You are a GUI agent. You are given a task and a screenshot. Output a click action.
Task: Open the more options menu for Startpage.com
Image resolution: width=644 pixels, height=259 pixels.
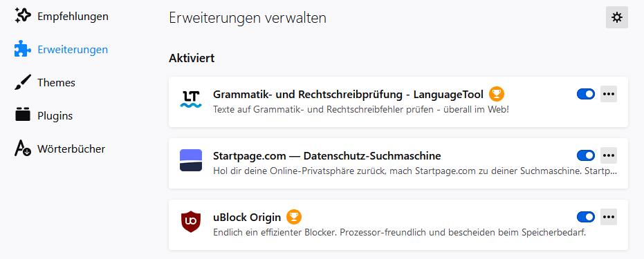click(x=609, y=155)
